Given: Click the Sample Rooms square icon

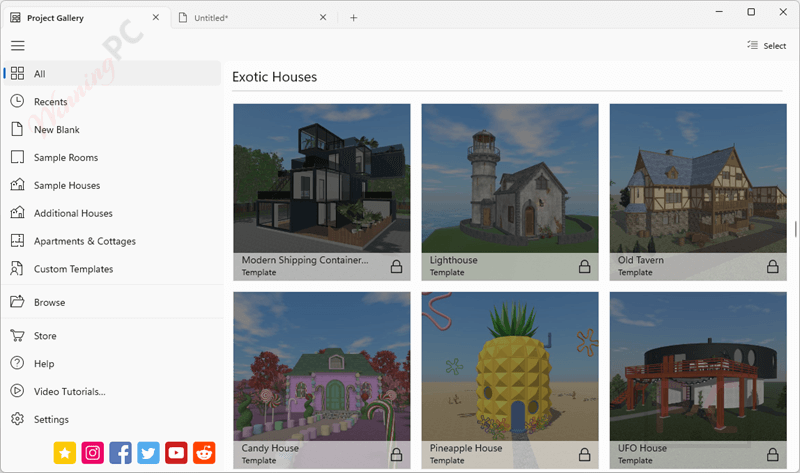Looking at the screenshot, I should tap(17, 157).
